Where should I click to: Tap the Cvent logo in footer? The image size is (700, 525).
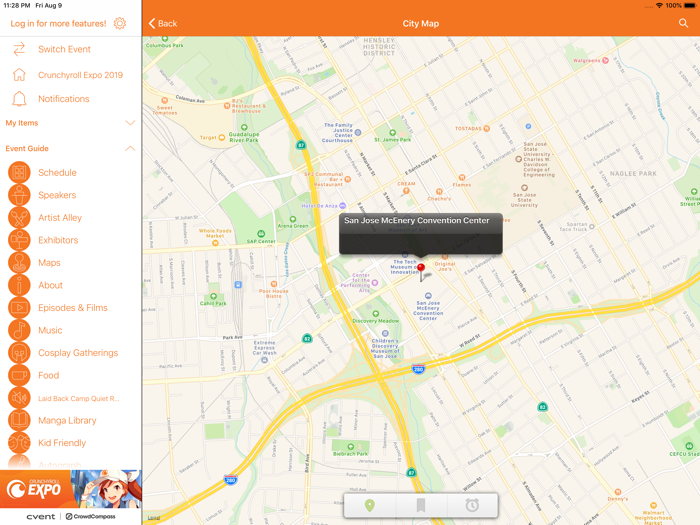click(x=41, y=517)
